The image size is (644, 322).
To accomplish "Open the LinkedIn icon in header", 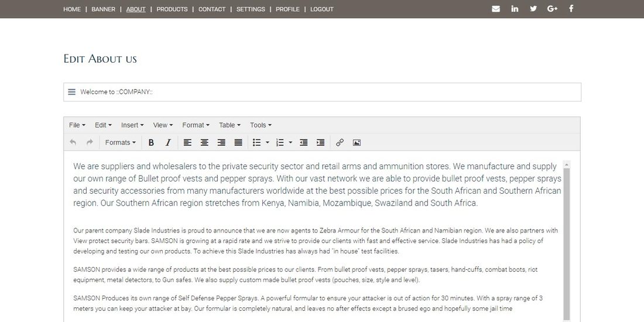I will (515, 9).
